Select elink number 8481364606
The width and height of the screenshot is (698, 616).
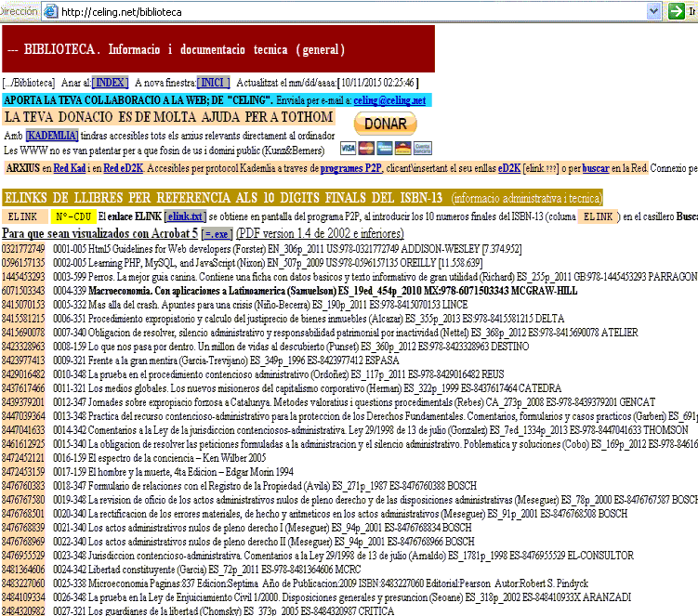23,570
